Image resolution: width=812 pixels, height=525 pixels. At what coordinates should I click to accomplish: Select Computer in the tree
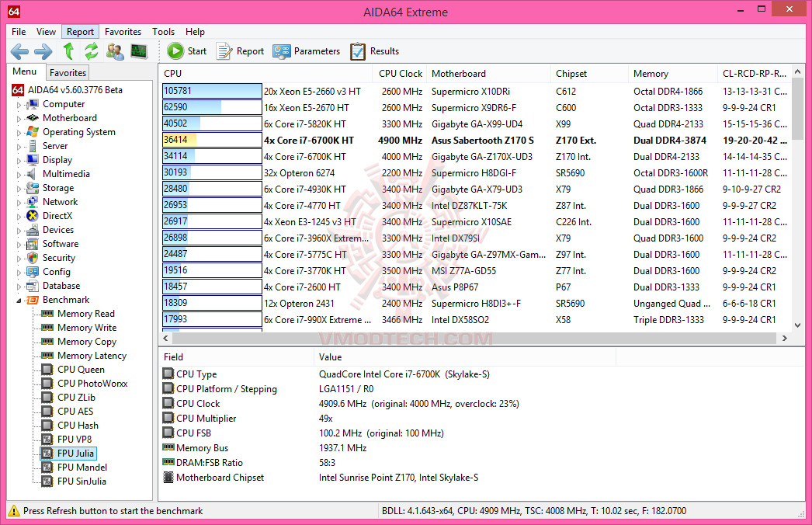point(64,104)
